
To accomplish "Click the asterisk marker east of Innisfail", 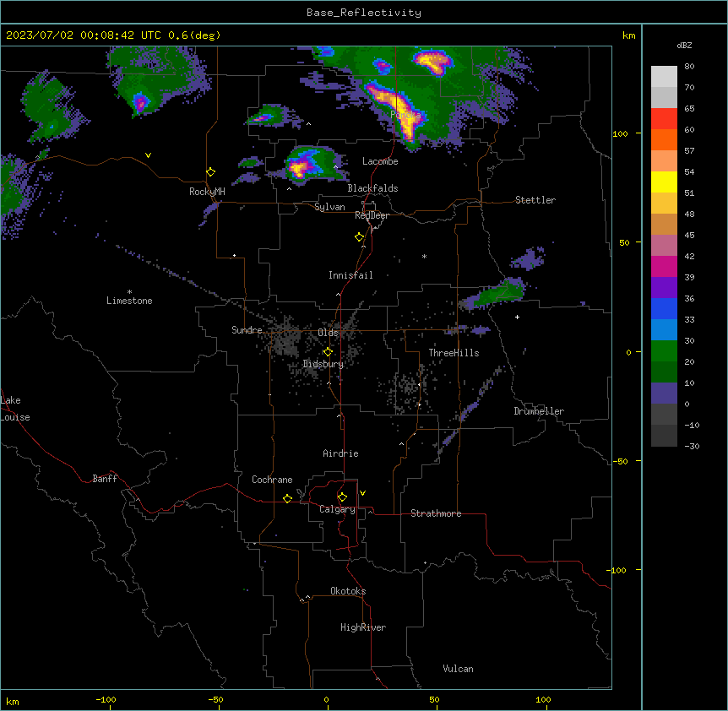I will [424, 256].
